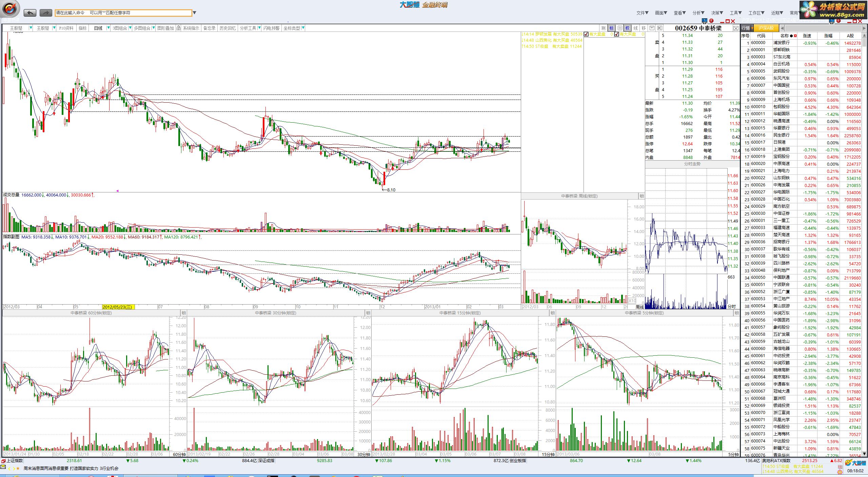Click the red A icon in main window title
The image size is (868, 477).
711,21
